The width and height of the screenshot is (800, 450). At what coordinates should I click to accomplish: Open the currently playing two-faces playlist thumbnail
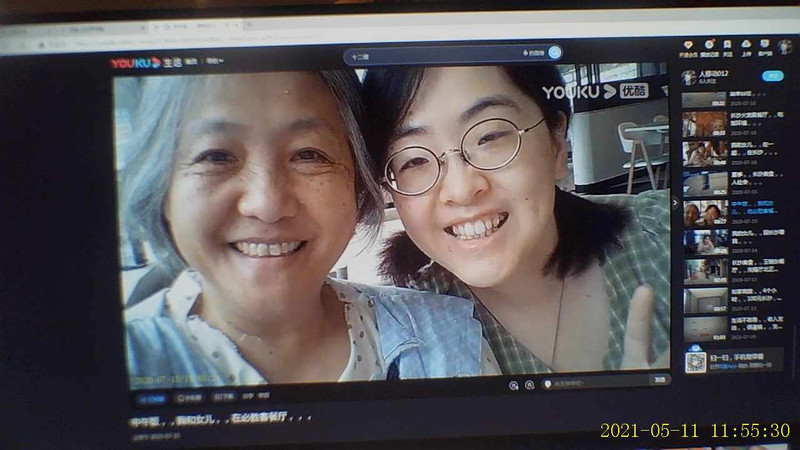click(x=706, y=213)
